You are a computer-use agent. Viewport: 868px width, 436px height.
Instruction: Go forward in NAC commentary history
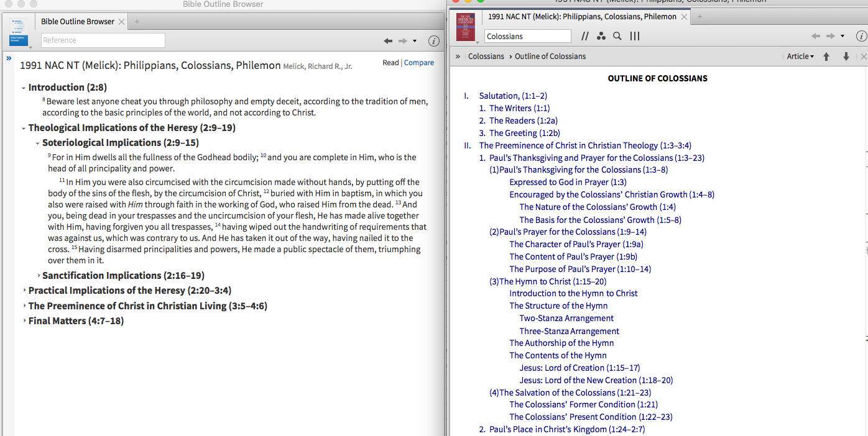click(x=830, y=37)
